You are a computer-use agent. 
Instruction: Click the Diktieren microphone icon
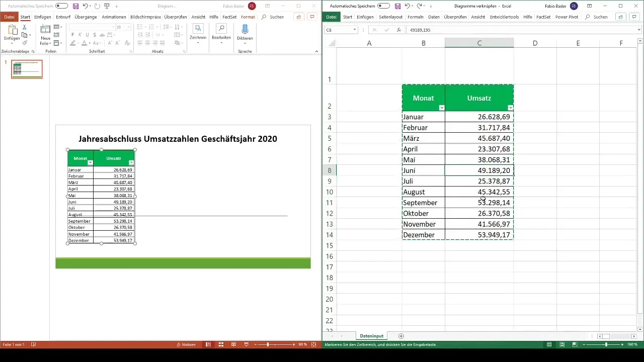point(245,29)
